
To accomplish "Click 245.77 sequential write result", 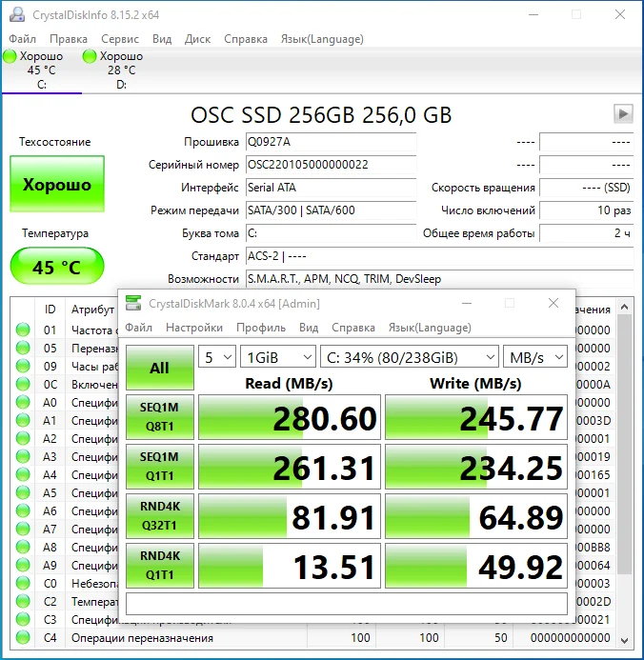I will click(476, 417).
